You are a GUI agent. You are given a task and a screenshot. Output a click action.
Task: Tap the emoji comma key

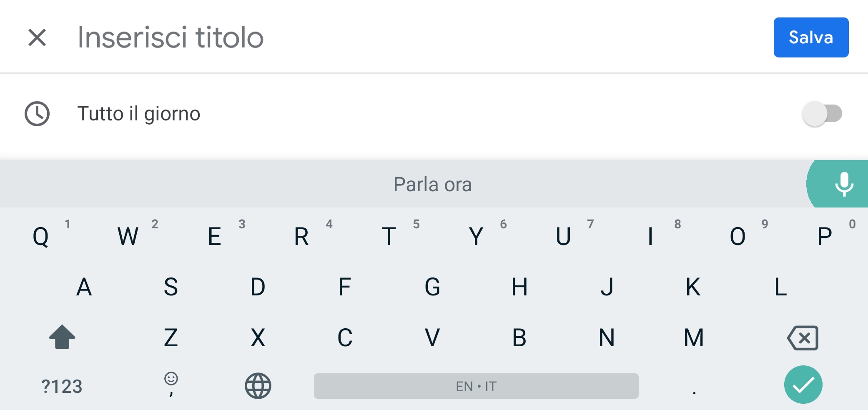click(x=171, y=384)
